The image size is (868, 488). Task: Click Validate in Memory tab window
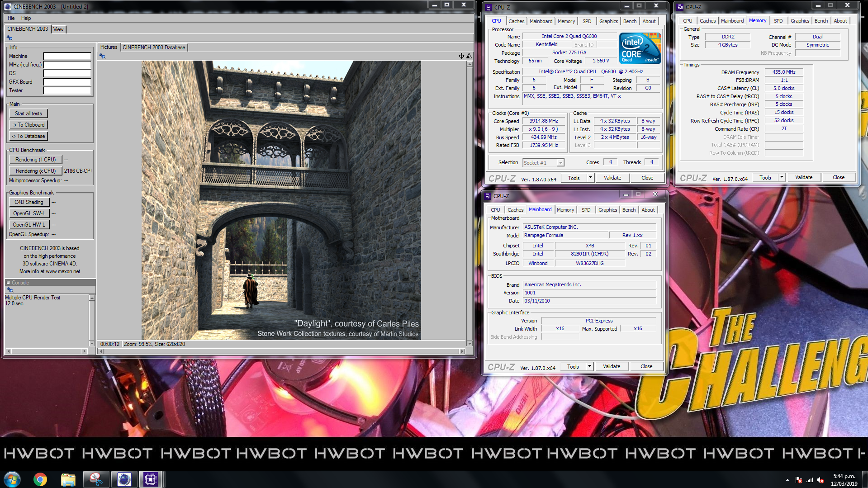point(804,177)
